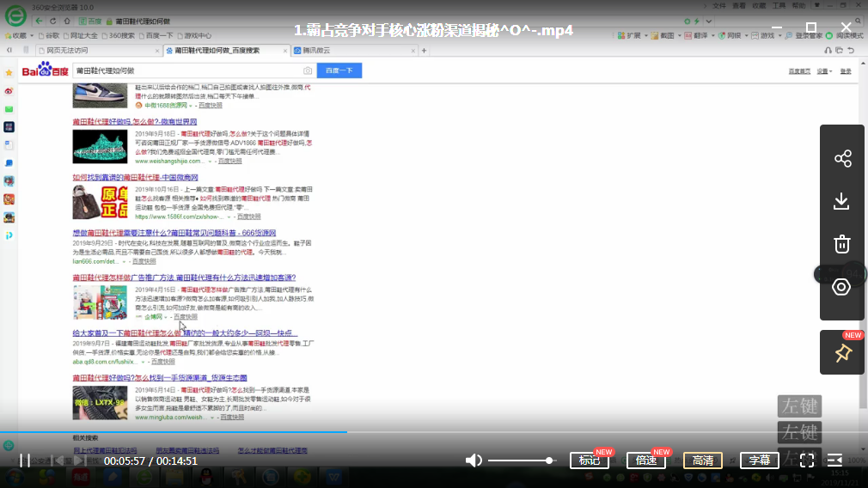Image resolution: width=868 pixels, height=488 pixels.
Task: Open the playlist panel icon
Action: click(x=834, y=461)
